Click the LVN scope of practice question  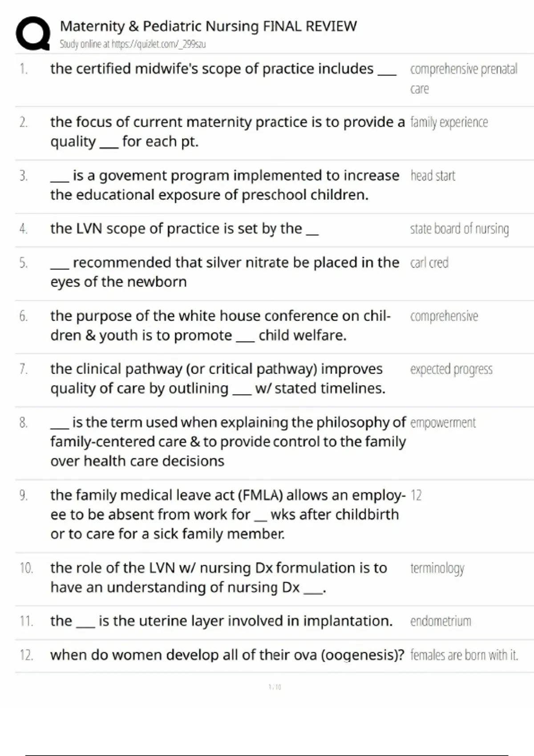click(x=184, y=229)
